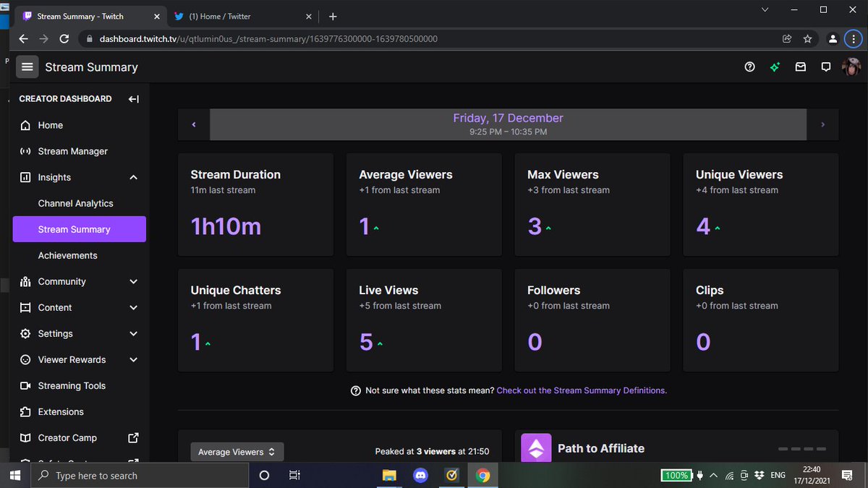
Task: Open the Stream Summary Definitions link
Action: pyautogui.click(x=582, y=390)
